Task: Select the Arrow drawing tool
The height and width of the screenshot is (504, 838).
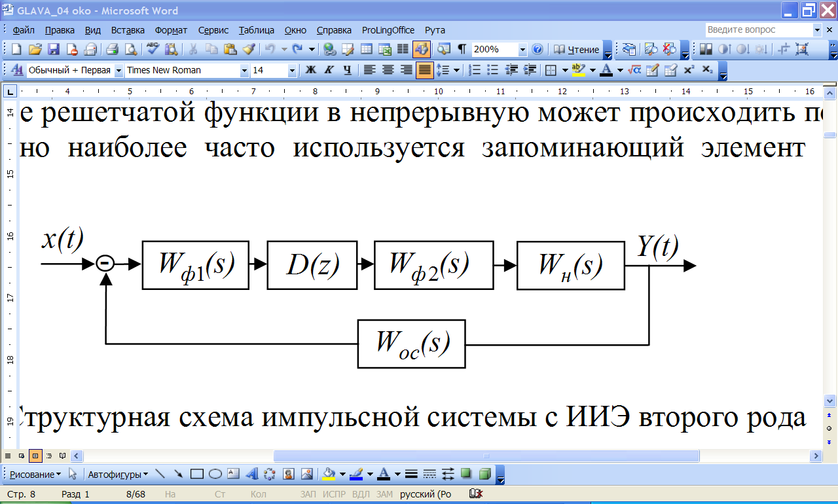Action: point(178,474)
